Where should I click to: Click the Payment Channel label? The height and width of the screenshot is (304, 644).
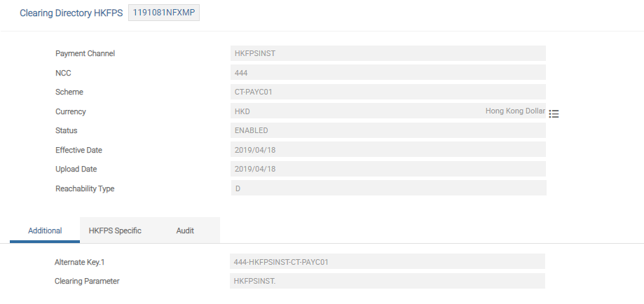pyautogui.click(x=85, y=53)
